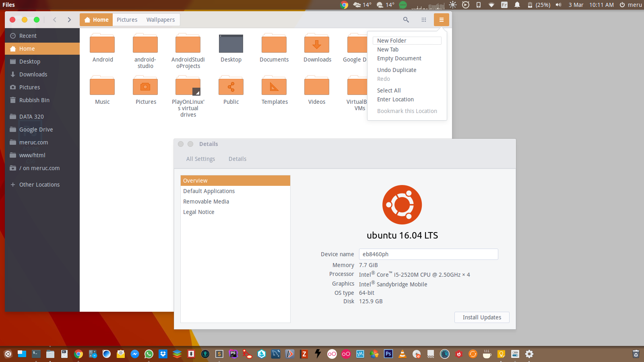The image size is (644, 362).
Task: Close the hamburger menu via its orange button
Action: tap(441, 20)
